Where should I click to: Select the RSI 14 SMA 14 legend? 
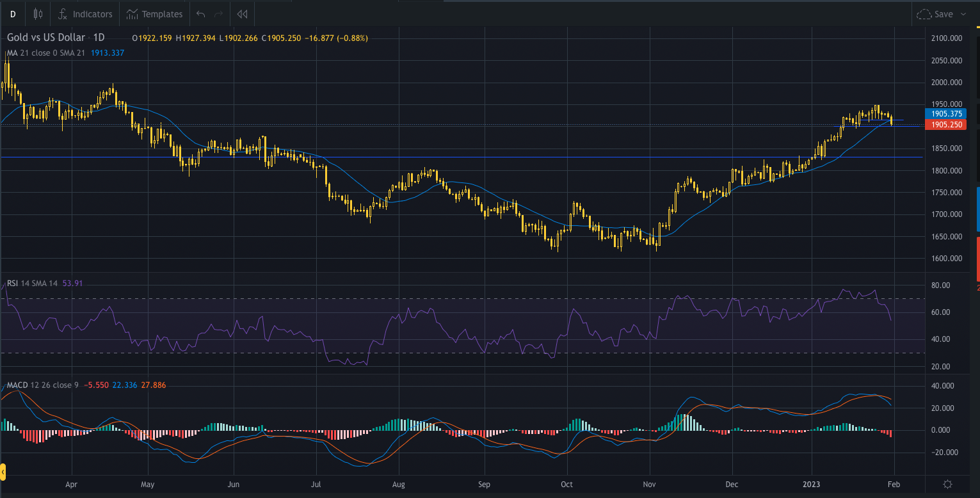click(x=33, y=283)
